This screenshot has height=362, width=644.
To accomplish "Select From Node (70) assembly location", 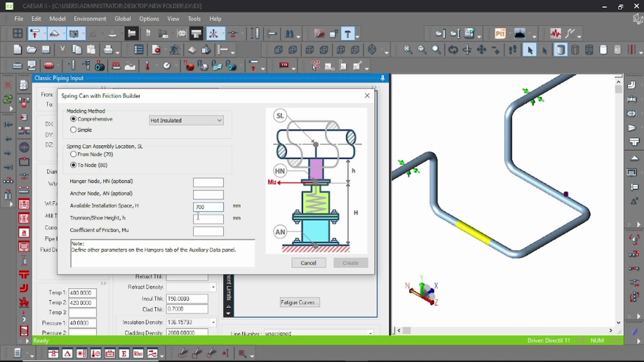I will click(x=73, y=154).
